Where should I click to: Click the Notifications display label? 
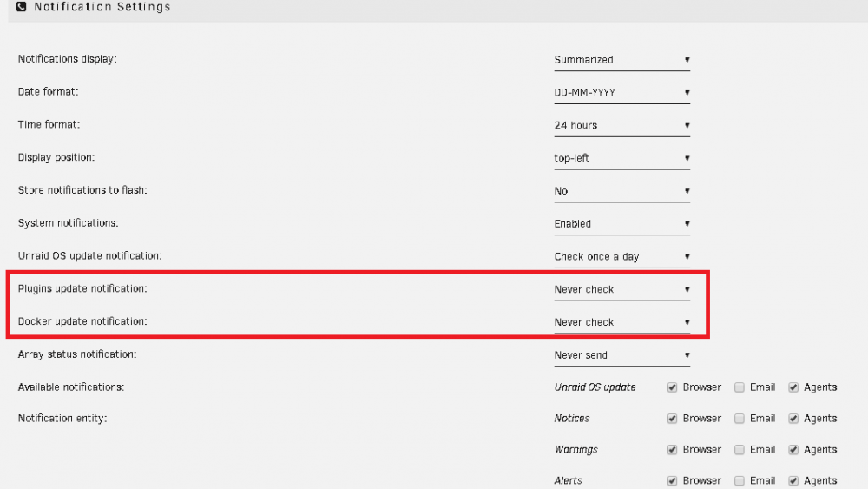click(x=67, y=59)
